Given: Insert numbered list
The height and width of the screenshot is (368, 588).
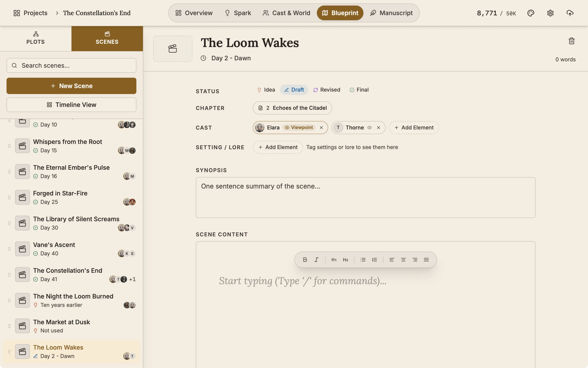Looking at the screenshot, I should click(374, 260).
